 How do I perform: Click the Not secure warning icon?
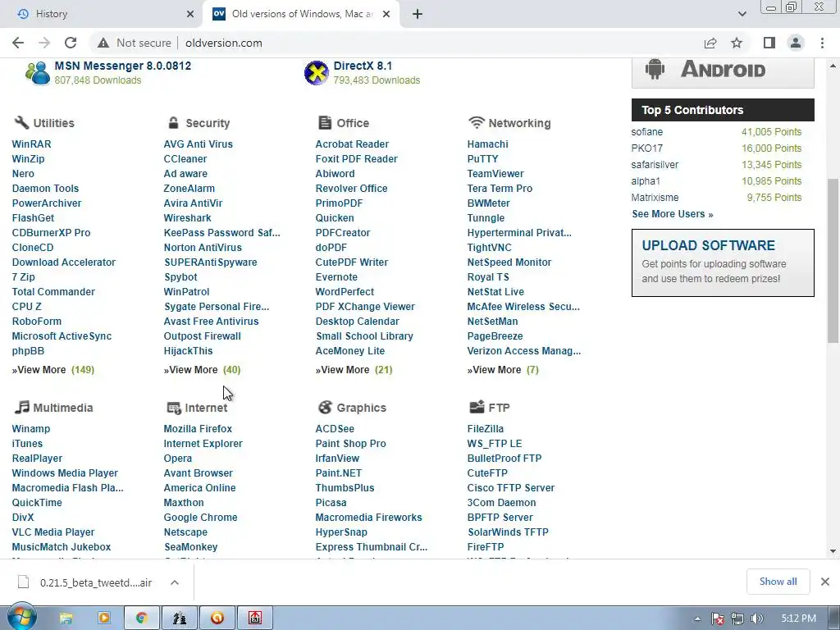(103, 43)
